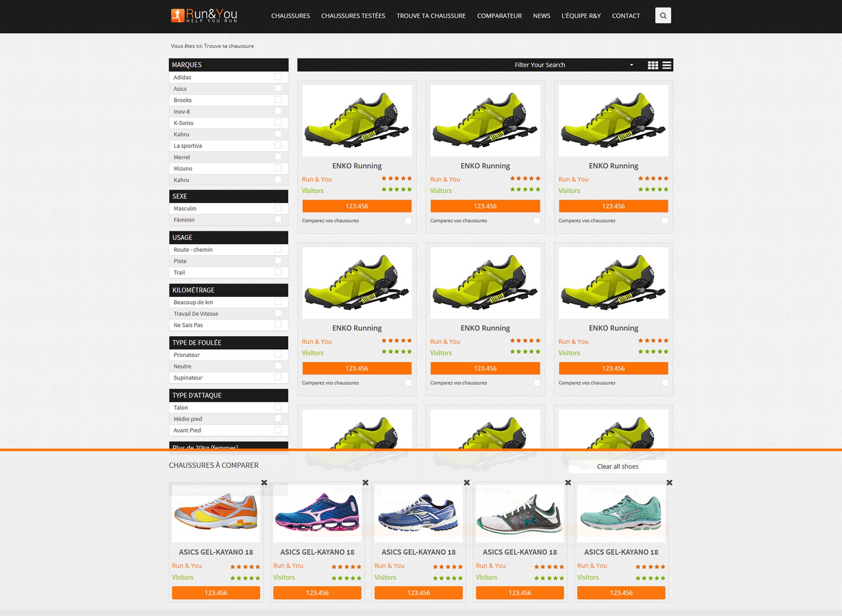Image resolution: width=842 pixels, height=616 pixels.
Task: Open the CONTACT page
Action: [626, 16]
